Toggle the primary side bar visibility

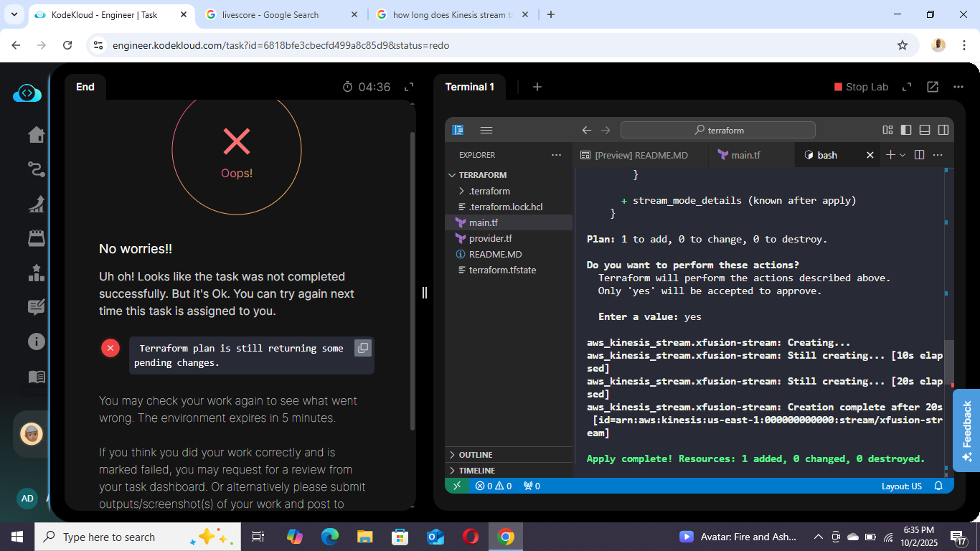pyautogui.click(x=906, y=130)
